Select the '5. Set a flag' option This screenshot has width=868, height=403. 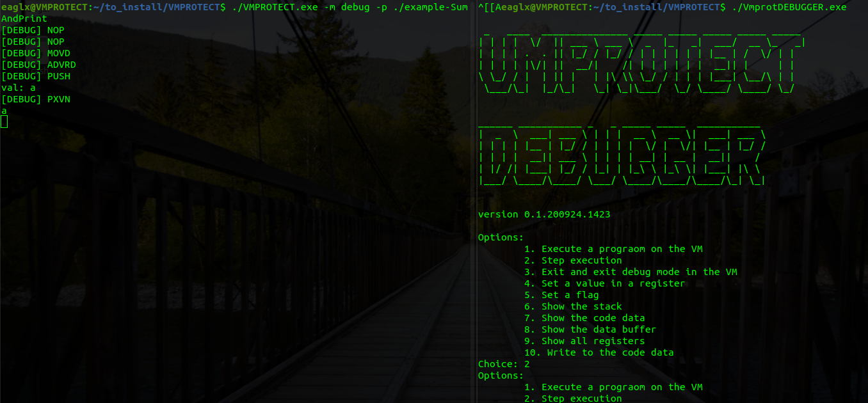pyautogui.click(x=561, y=295)
